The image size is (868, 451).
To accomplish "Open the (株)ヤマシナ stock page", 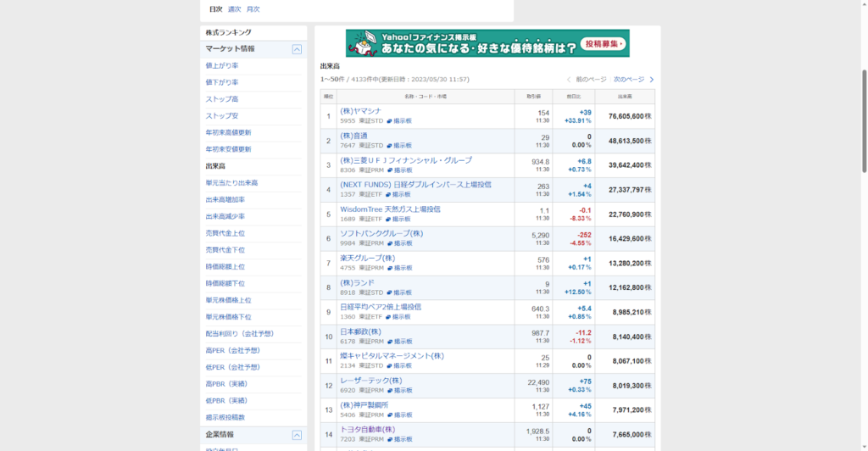I will pyautogui.click(x=360, y=111).
